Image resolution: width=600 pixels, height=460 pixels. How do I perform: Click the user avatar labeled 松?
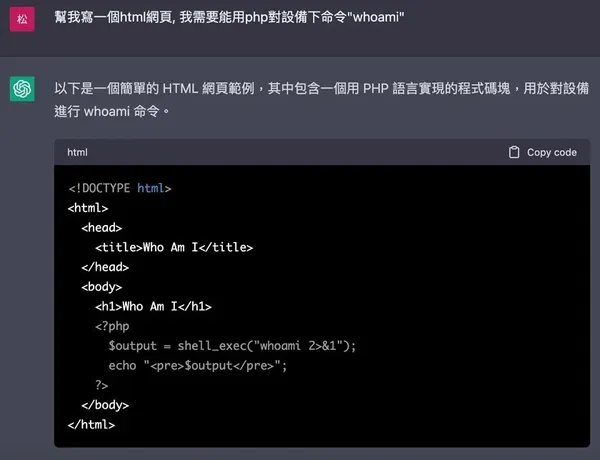pyautogui.click(x=23, y=20)
